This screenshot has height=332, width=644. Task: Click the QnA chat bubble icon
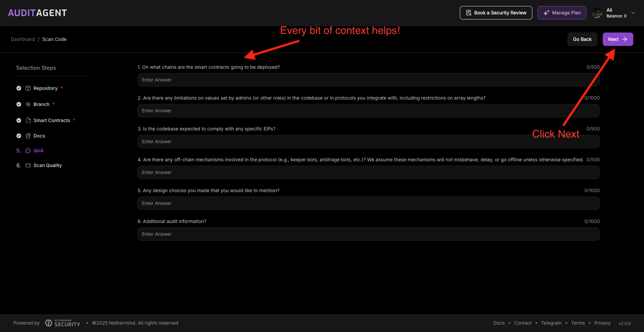pyautogui.click(x=28, y=151)
